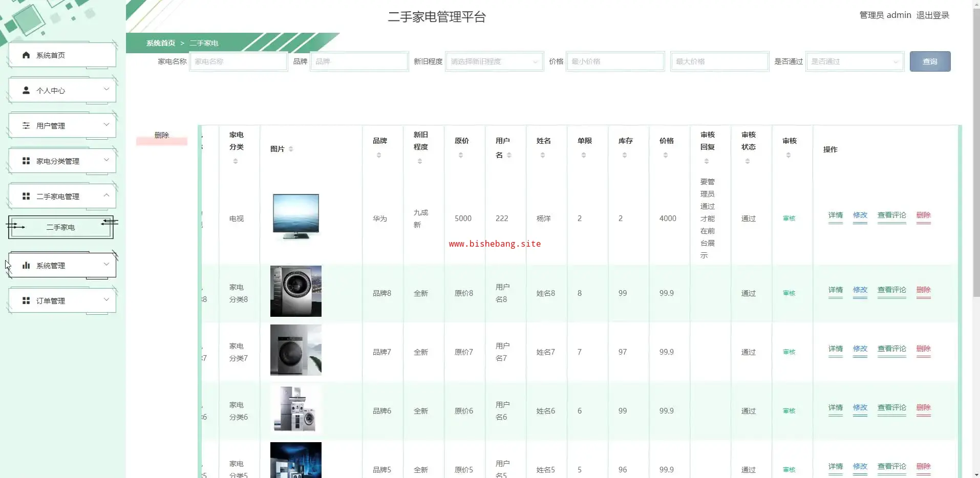Click the sliders icon beside 用户管理
980x478 pixels.
[26, 125]
